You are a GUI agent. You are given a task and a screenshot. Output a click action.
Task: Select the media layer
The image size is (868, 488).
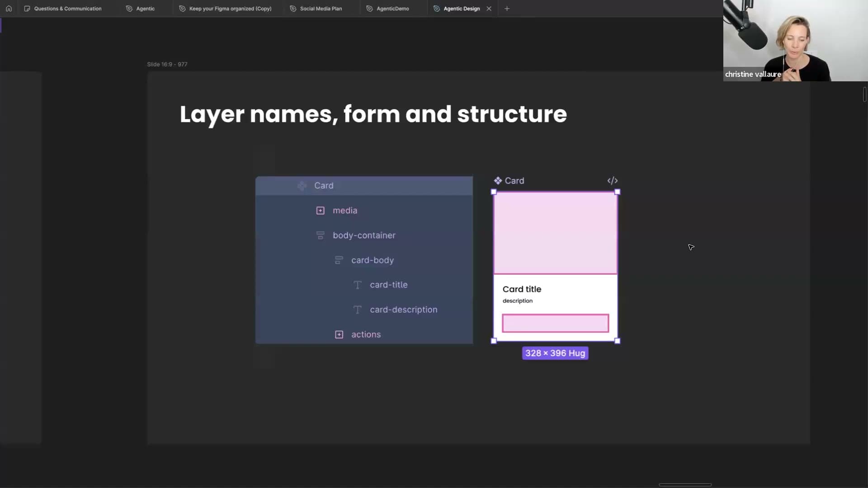click(364, 211)
